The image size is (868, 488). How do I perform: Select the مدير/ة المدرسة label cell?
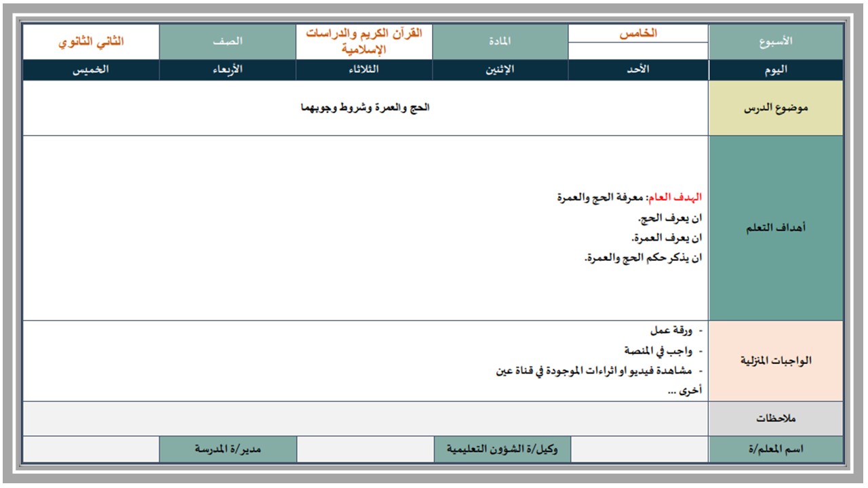pyautogui.click(x=227, y=450)
